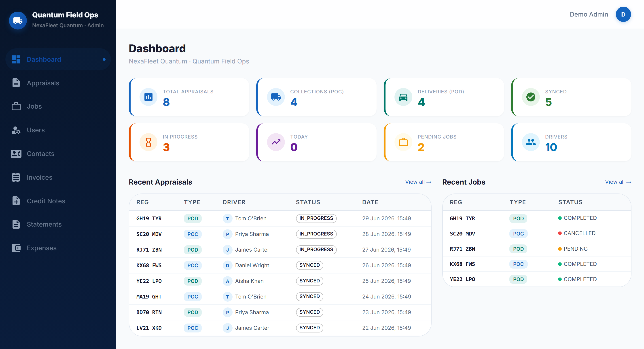Viewport: 644px width, 349px height.
Task: Select MA19 GHT in Recent Appraisals
Action: pyautogui.click(x=149, y=297)
